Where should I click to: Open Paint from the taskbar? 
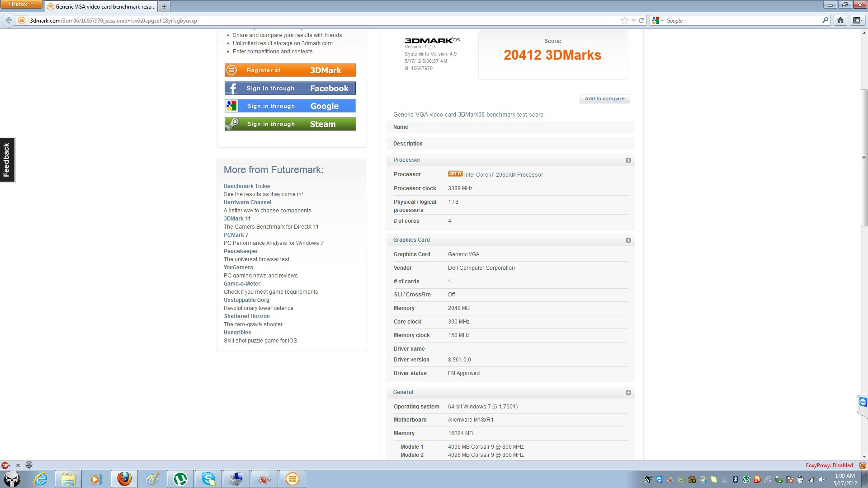pos(152,479)
